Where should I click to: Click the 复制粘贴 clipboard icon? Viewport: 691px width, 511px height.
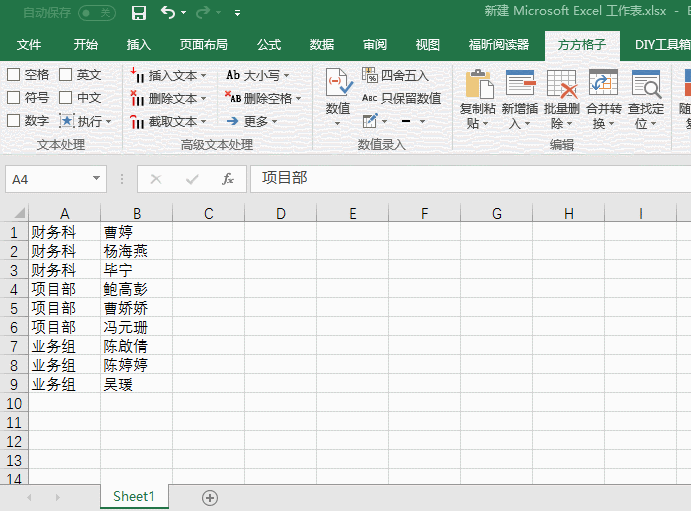click(478, 84)
